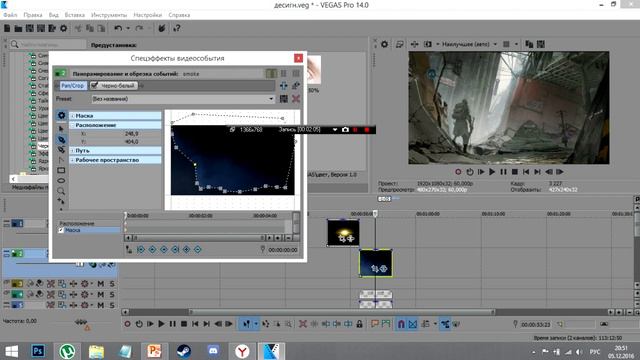Image resolution: width=640 pixels, height=360 pixels.
Task: Mute track 3 with its M button
Action: pos(100,283)
